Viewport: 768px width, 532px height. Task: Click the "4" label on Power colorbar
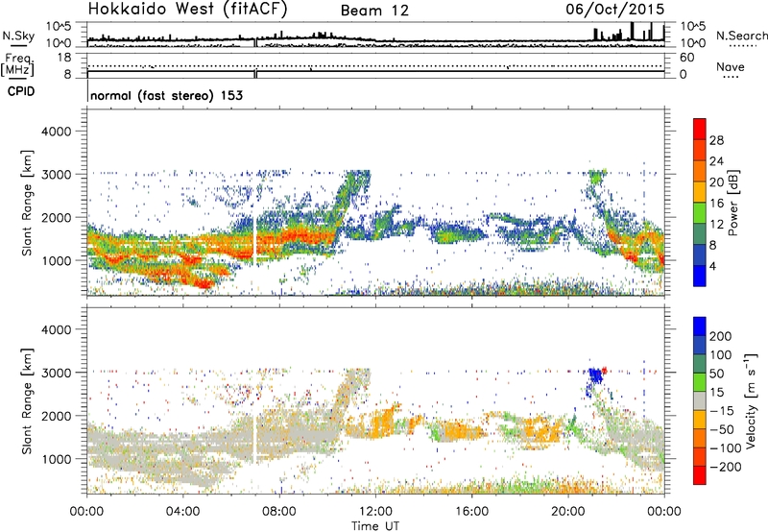click(x=712, y=266)
